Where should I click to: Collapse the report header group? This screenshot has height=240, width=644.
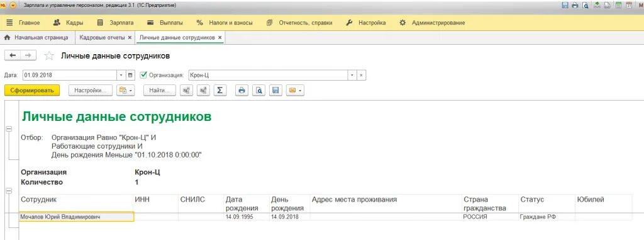tap(9, 129)
